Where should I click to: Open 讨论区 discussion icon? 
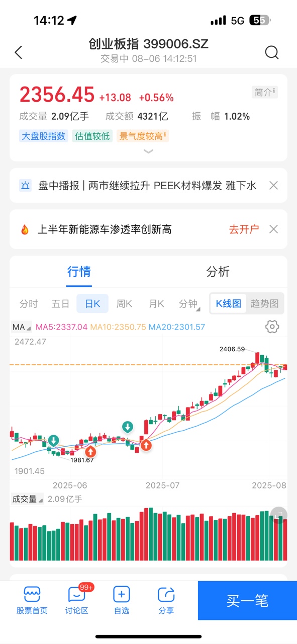[x=77, y=594]
